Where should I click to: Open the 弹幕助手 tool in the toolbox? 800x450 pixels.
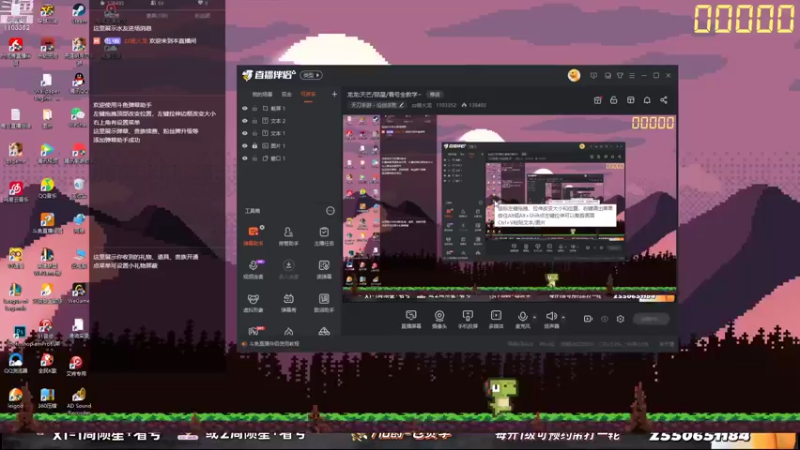pos(254,236)
